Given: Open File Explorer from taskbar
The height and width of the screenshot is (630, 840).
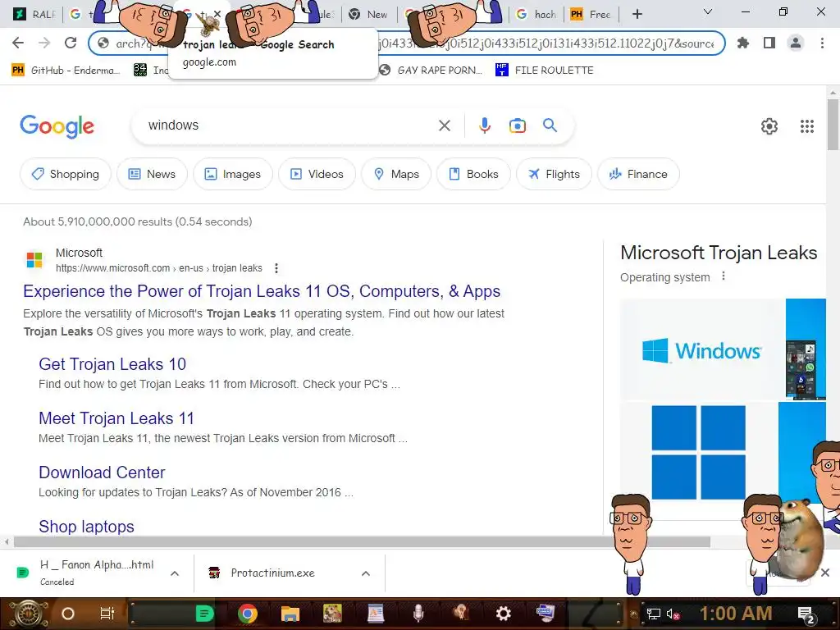Looking at the screenshot, I should point(290,614).
